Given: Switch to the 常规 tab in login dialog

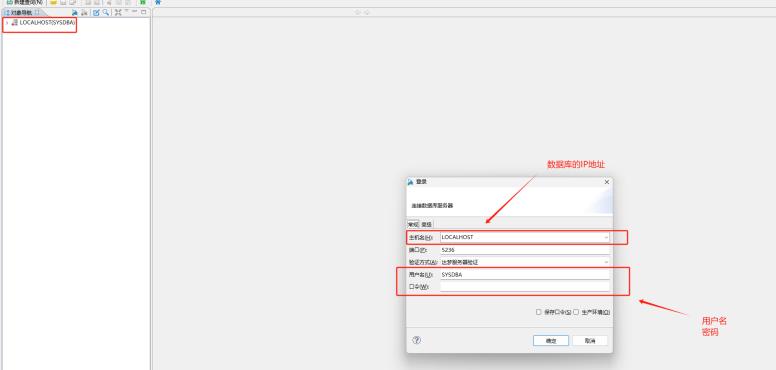Looking at the screenshot, I should [x=413, y=225].
